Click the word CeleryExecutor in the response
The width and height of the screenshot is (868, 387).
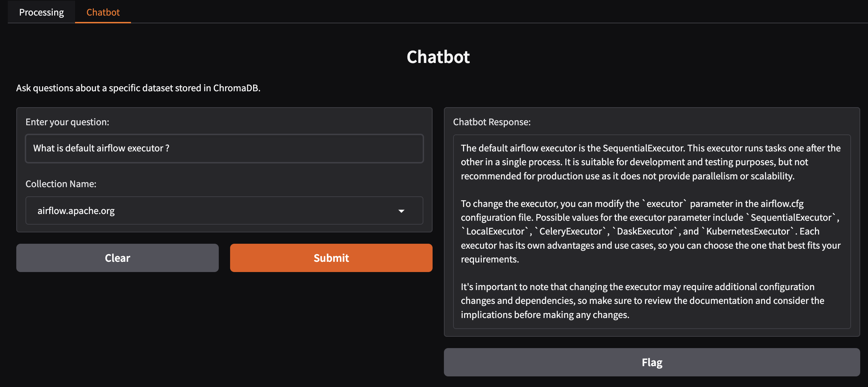tap(570, 231)
